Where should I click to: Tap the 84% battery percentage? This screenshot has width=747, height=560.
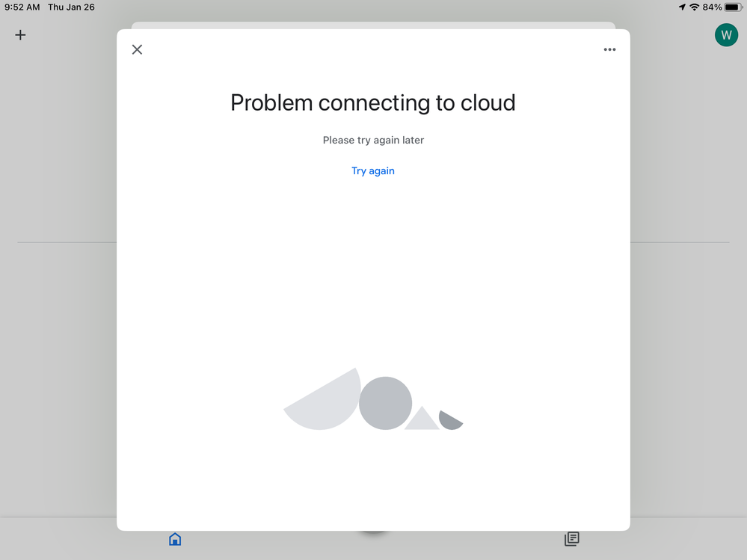(712, 7)
